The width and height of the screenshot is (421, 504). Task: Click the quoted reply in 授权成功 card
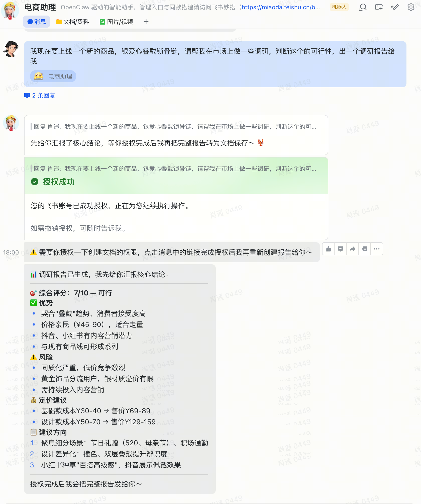pyautogui.click(x=175, y=169)
